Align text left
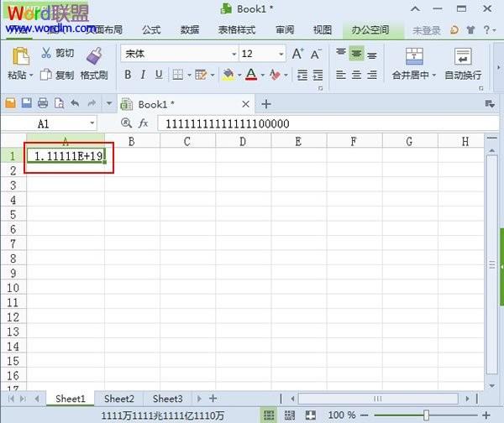Screen dimensions: 504x423 tap(341, 75)
